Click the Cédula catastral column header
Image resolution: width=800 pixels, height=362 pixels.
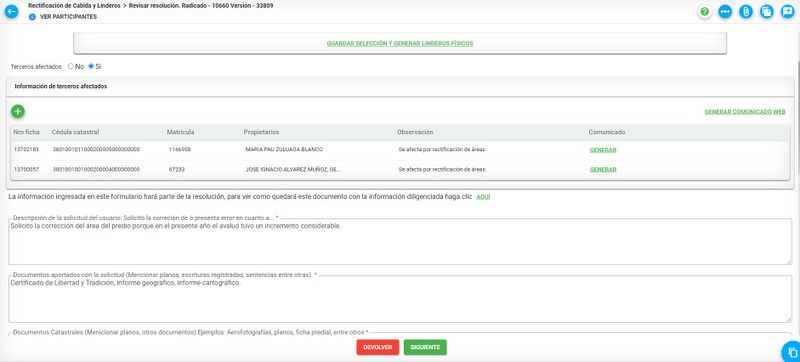point(76,132)
